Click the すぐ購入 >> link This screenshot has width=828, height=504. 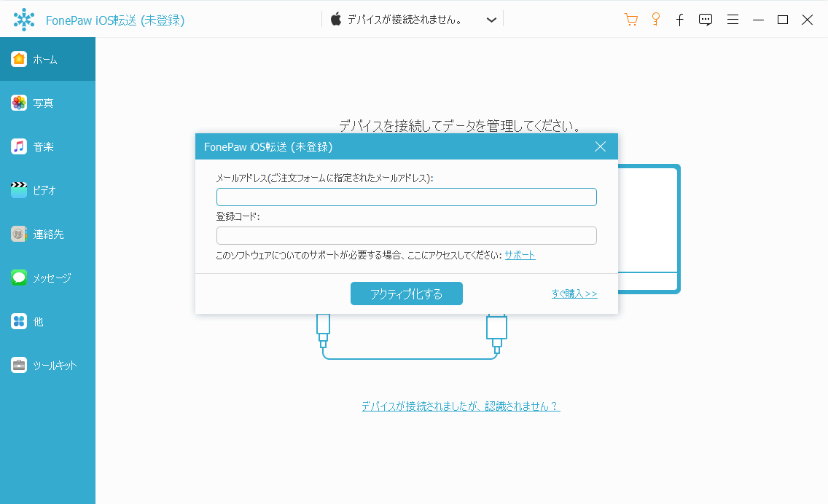click(574, 294)
